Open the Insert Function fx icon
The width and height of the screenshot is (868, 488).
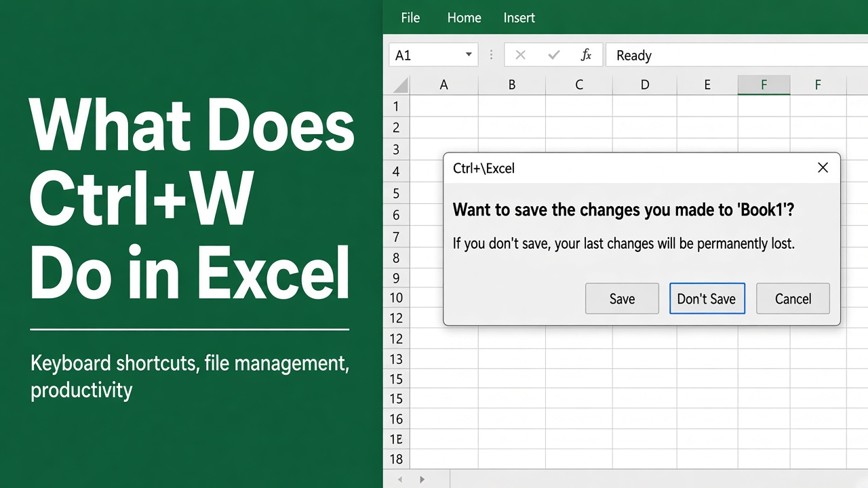[x=587, y=55]
